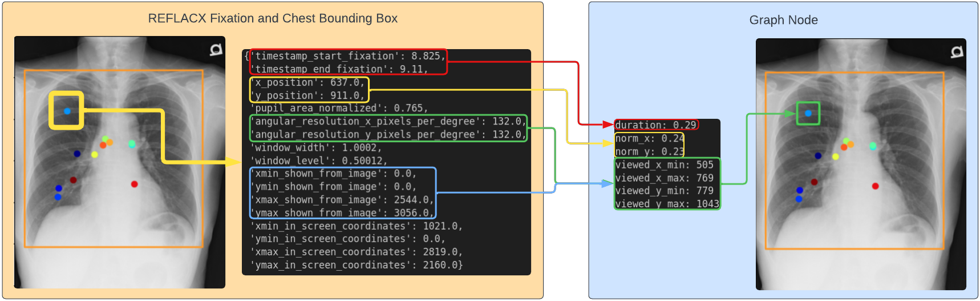The image size is (980, 301).
Task: Click the line 'timestamp_end_fixation': 9.11
Action: point(339,69)
